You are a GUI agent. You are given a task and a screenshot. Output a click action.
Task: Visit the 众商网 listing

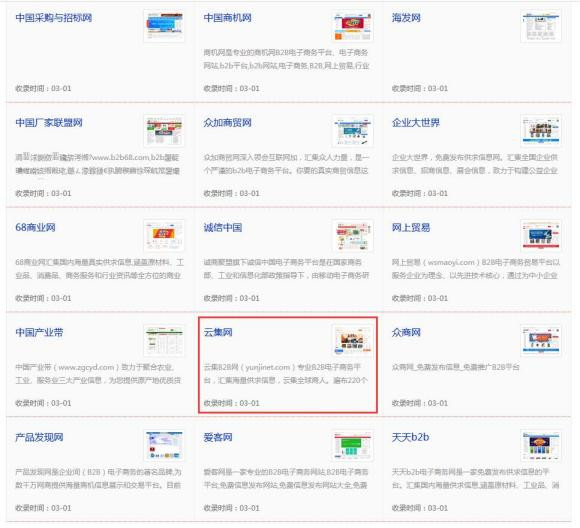coord(406,332)
